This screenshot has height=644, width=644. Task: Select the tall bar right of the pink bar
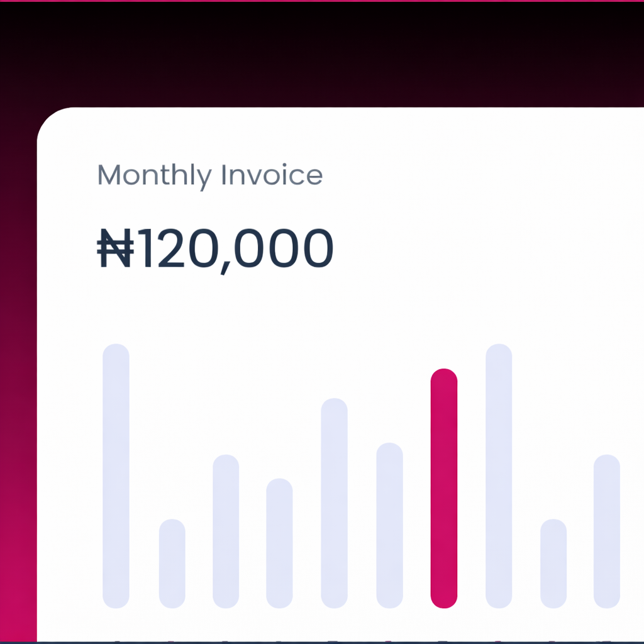coord(499,475)
